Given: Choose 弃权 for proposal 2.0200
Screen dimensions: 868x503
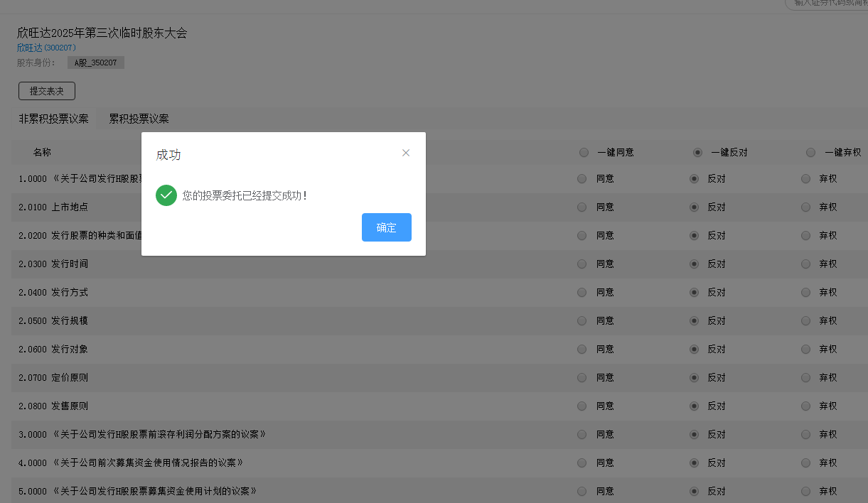Looking at the screenshot, I should (x=805, y=235).
